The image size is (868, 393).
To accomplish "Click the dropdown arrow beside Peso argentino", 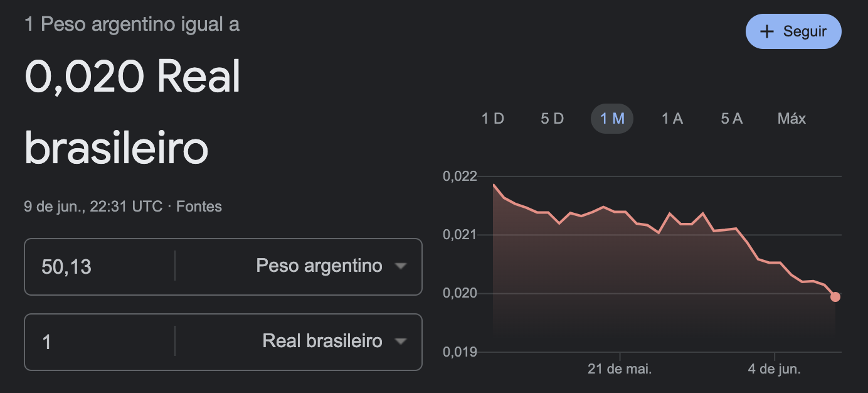I will (400, 266).
